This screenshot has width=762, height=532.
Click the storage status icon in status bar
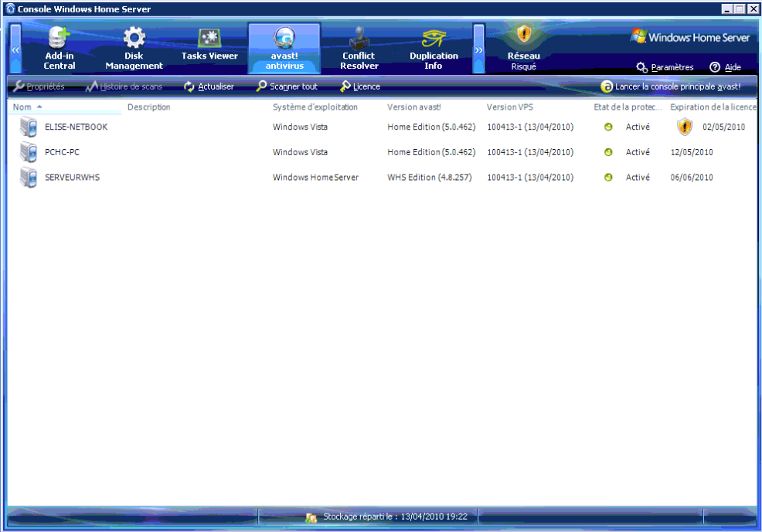tap(311, 517)
